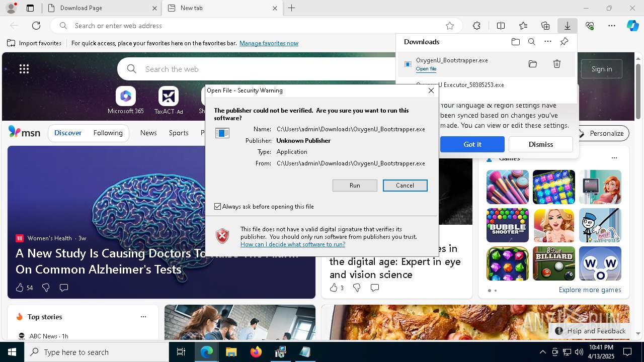Open Manage favorites now link
644x362 pixels.
click(269, 43)
